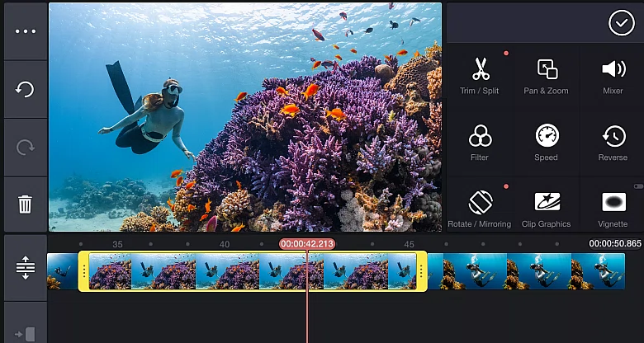Image resolution: width=644 pixels, height=343 pixels.
Task: Open Rotate / Mirroring options
Action: point(480,209)
